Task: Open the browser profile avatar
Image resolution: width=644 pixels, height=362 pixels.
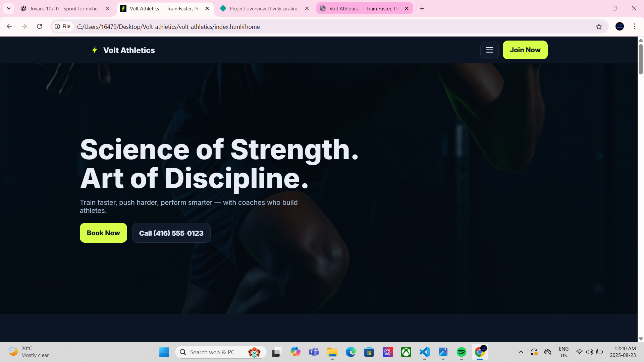Action: pyautogui.click(x=620, y=26)
